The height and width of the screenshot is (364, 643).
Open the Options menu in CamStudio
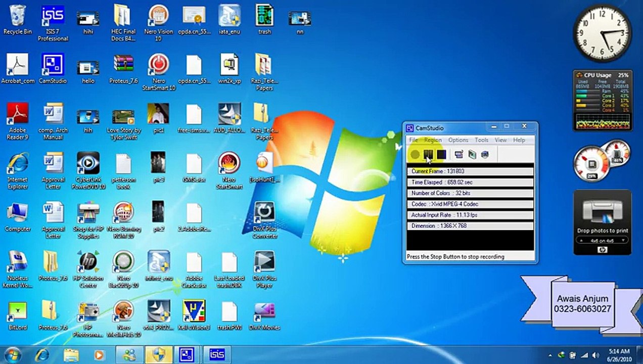coord(458,140)
